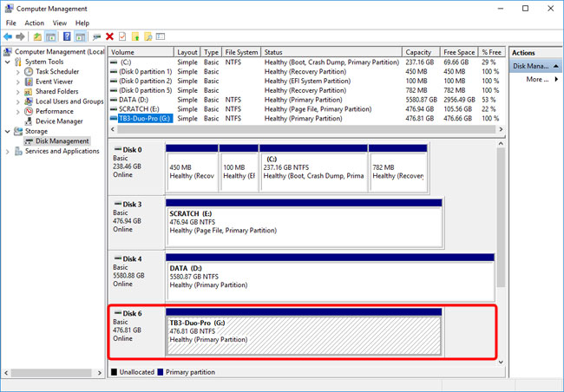Sort by the Capacity column header
The image size is (564, 392).
pyautogui.click(x=421, y=52)
